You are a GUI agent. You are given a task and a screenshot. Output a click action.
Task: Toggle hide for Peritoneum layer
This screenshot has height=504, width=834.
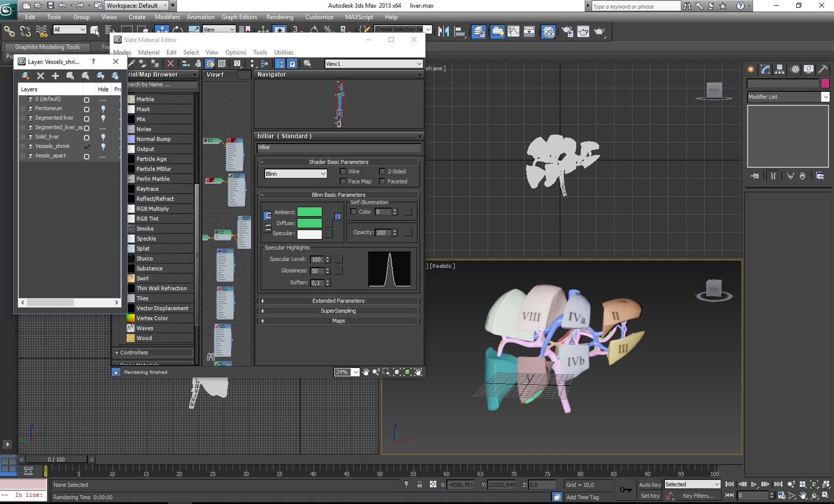[x=103, y=108]
